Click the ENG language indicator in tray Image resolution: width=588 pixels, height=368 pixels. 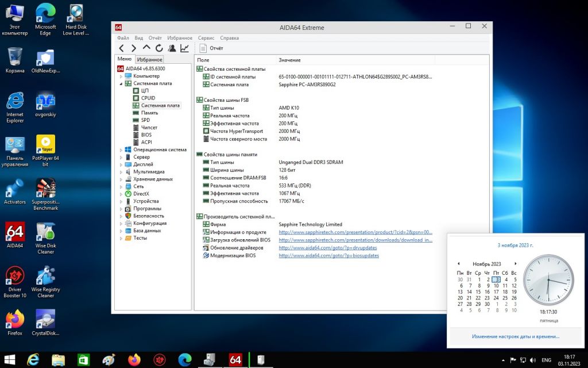pos(547,360)
